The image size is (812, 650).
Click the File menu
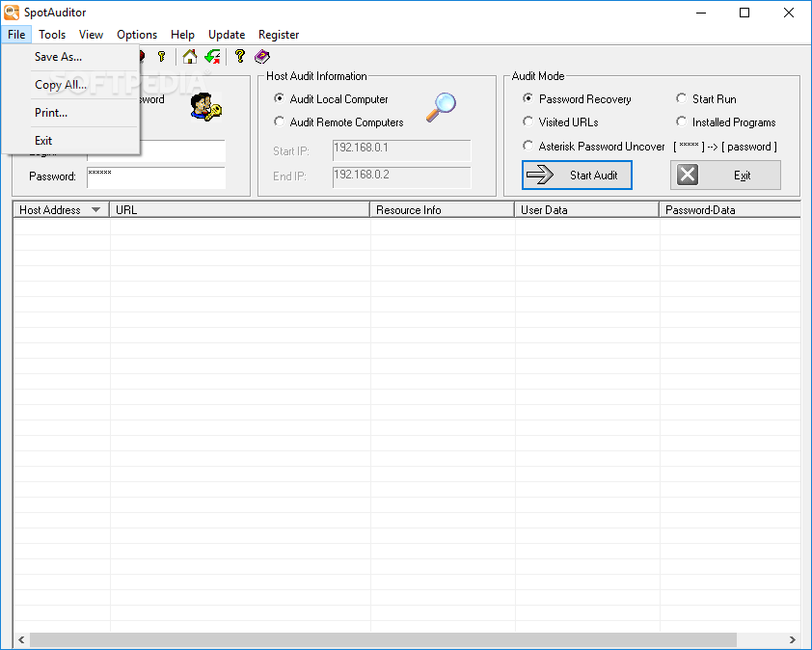16,34
